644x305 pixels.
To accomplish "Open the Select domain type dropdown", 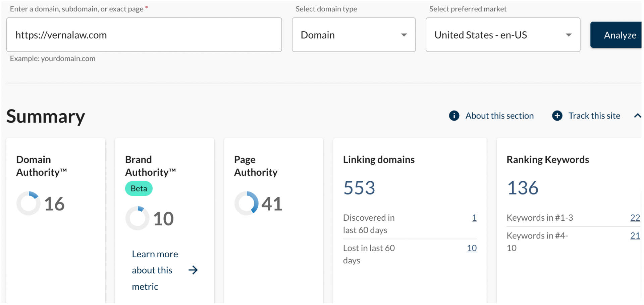I will 354,35.
